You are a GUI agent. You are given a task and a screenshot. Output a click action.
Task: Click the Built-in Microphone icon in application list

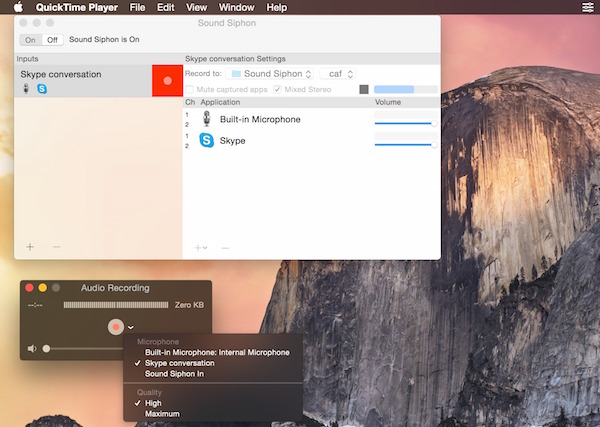(207, 119)
